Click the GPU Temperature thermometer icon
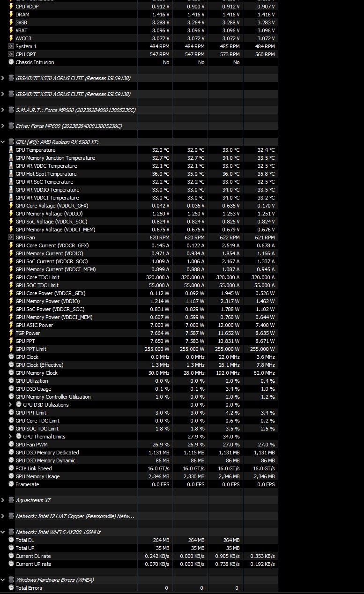 point(11,150)
